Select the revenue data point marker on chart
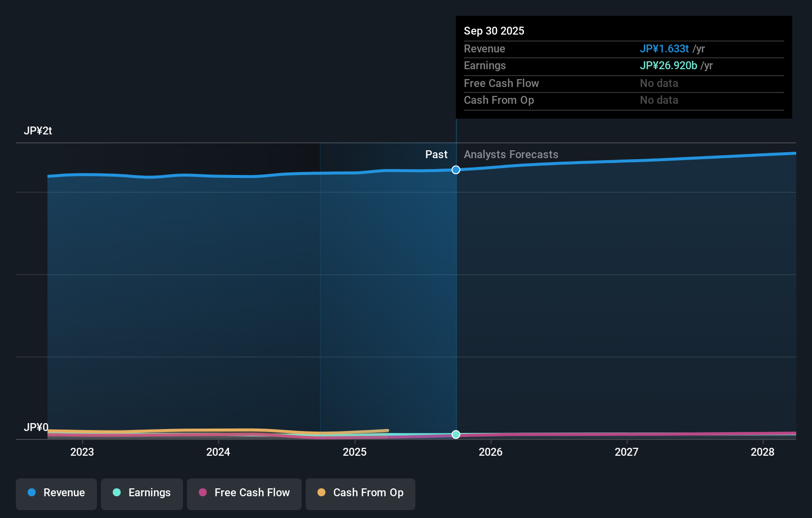This screenshot has width=812, height=518. tap(455, 170)
